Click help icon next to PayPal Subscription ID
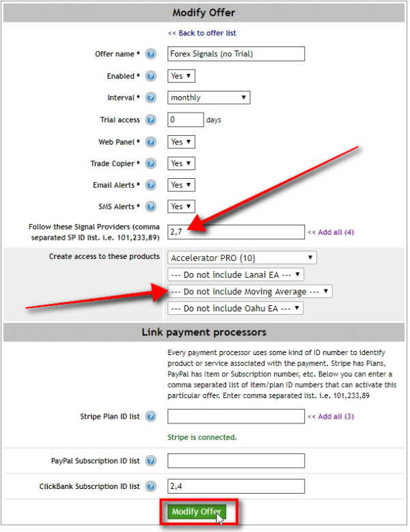410x532 pixels. point(151,461)
